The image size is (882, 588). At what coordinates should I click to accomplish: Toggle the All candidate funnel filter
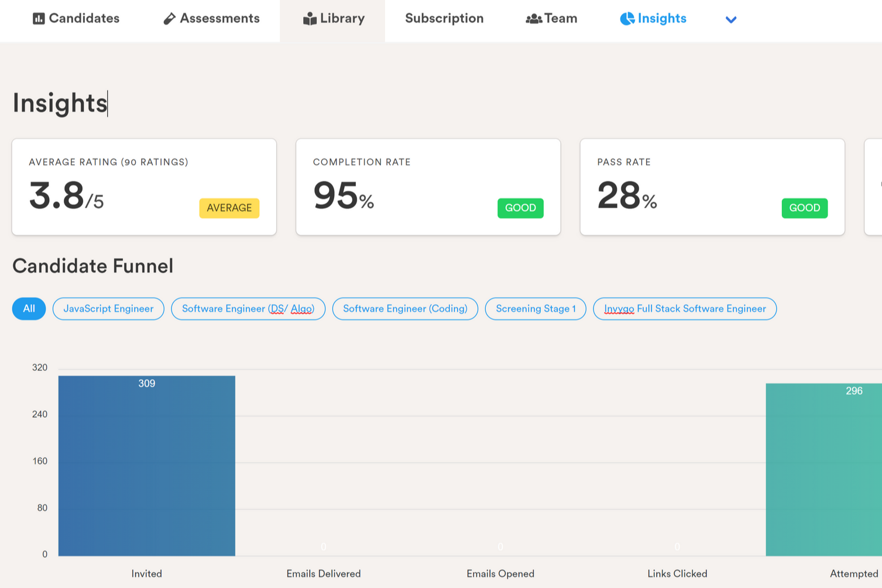pyautogui.click(x=28, y=308)
